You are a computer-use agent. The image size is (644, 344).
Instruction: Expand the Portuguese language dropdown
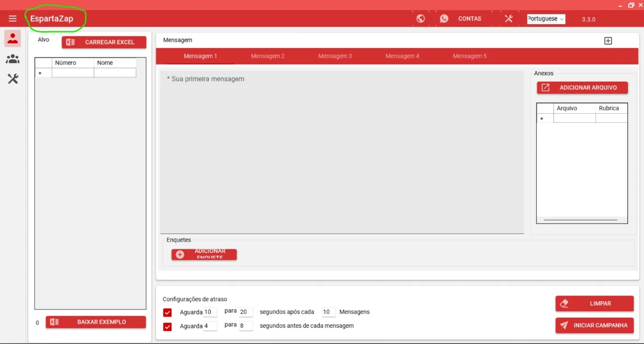[x=546, y=19]
